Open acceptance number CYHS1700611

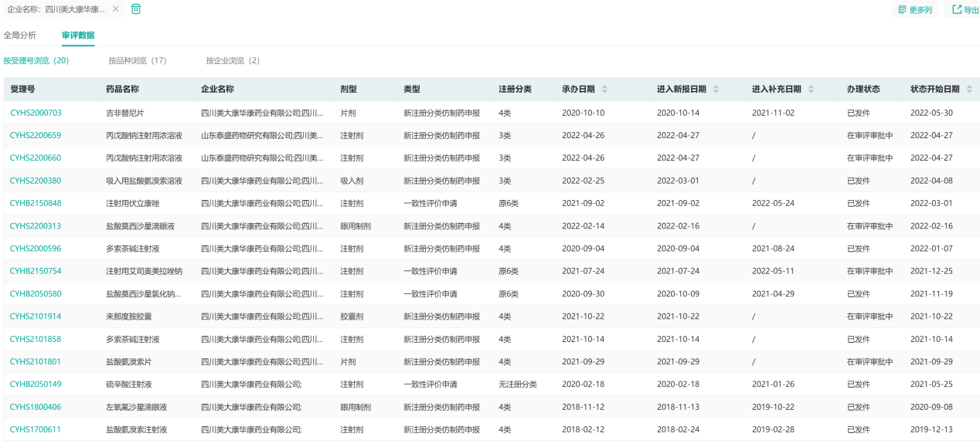pos(36,429)
